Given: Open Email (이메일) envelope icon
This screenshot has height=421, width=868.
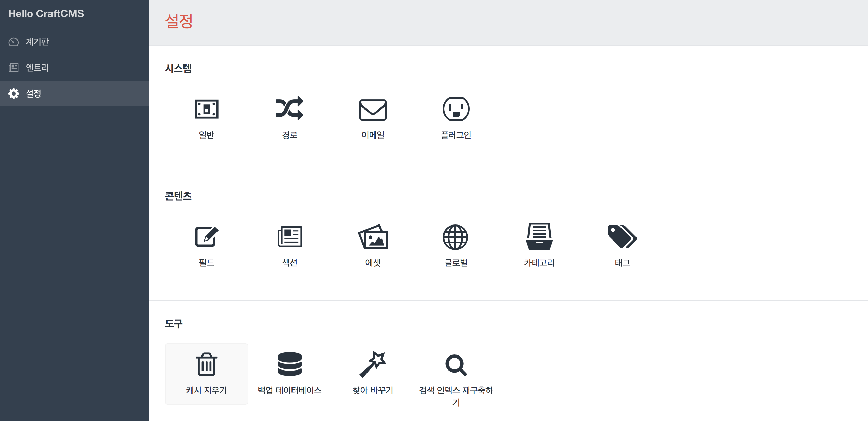Looking at the screenshot, I should pos(373,110).
